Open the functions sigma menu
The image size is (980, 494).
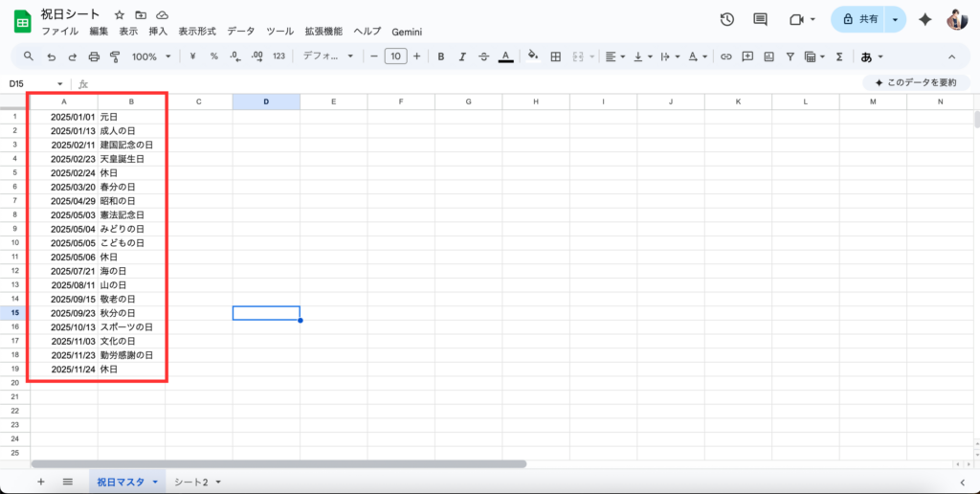click(x=839, y=56)
